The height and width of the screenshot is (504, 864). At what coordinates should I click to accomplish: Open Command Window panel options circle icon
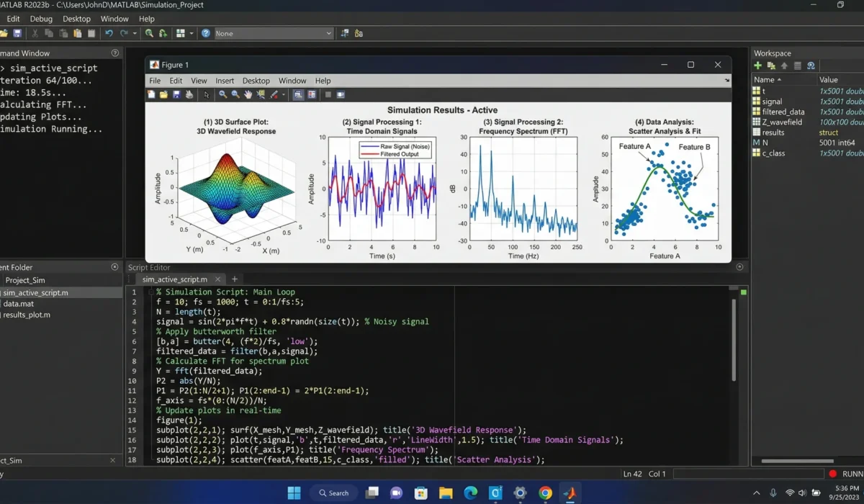115,53
